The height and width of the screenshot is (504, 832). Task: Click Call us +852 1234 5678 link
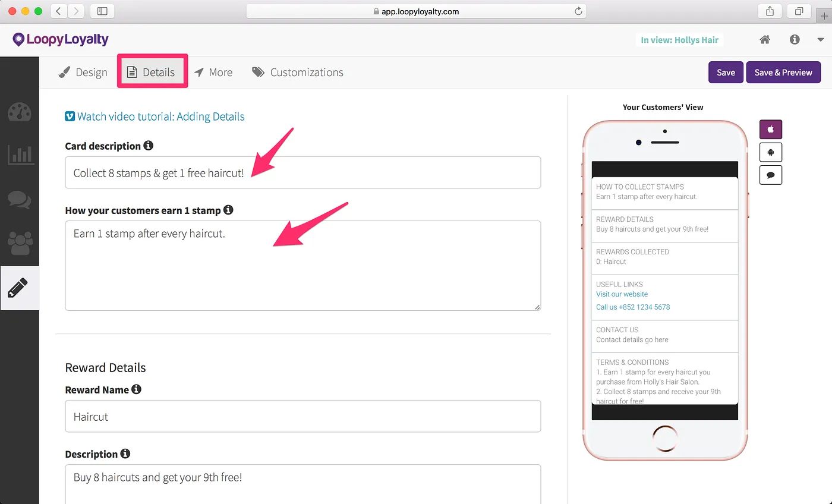[x=633, y=307]
